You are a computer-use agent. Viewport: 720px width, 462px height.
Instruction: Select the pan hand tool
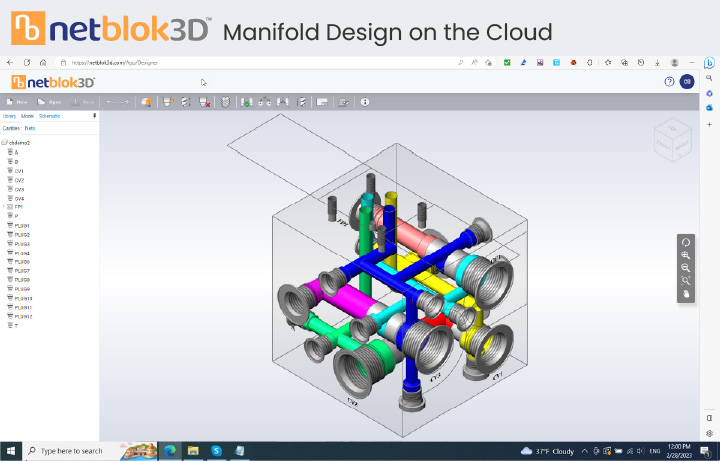[x=686, y=294]
